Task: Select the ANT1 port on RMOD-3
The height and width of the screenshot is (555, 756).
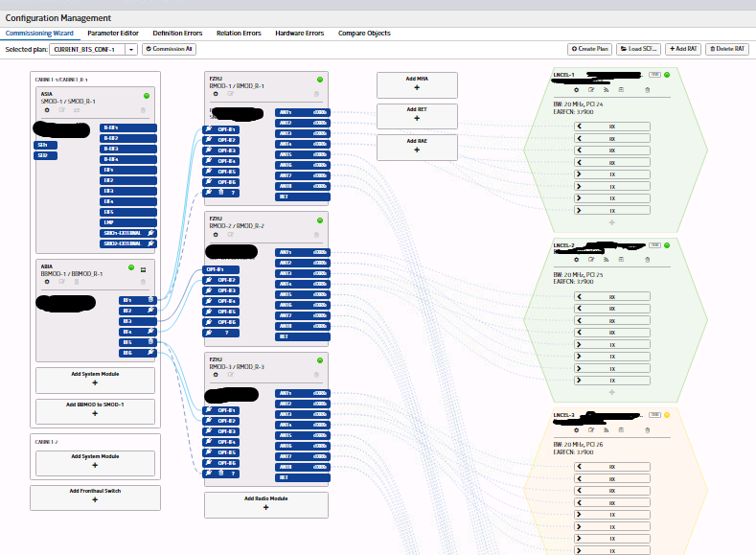Action: 302,393
